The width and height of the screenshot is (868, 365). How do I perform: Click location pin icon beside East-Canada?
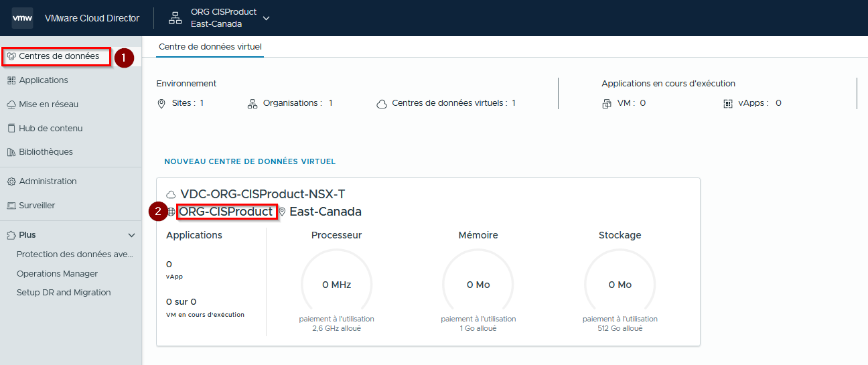pyautogui.click(x=282, y=212)
